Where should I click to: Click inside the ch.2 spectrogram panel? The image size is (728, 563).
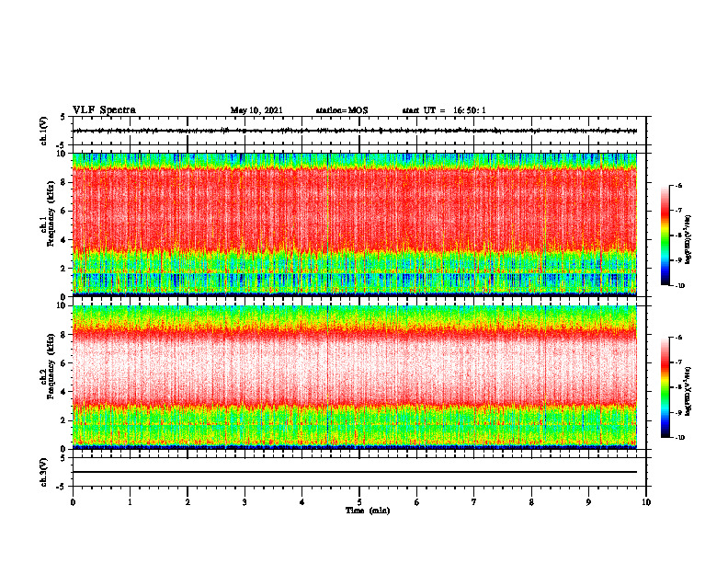coord(355,377)
